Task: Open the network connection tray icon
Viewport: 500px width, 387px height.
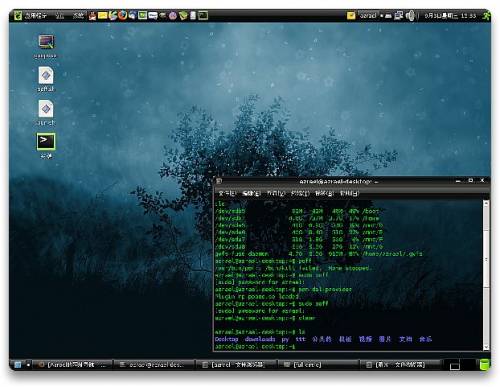Action: point(398,15)
